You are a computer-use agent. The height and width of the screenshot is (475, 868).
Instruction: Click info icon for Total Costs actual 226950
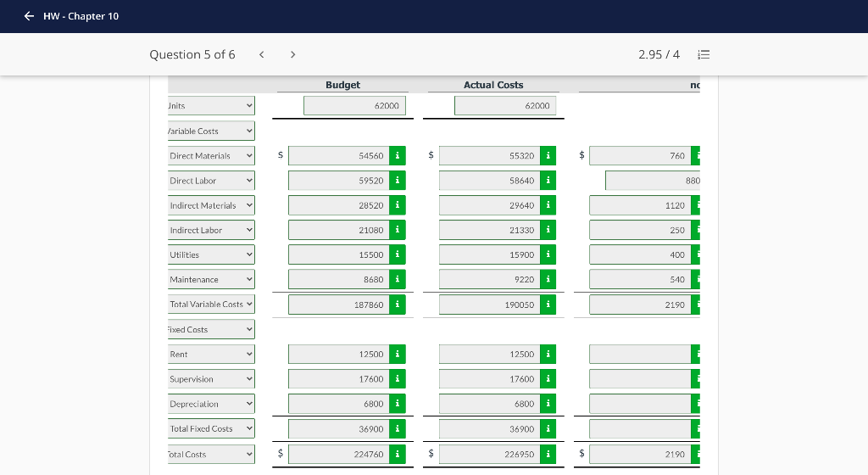[x=548, y=454]
